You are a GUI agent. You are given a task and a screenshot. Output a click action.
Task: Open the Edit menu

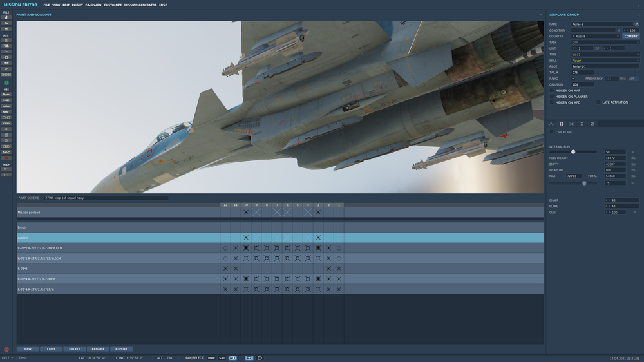(66, 5)
